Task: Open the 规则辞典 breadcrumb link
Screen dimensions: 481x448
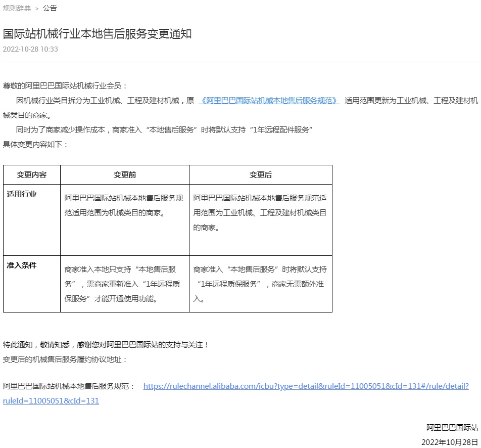Action: [17, 8]
